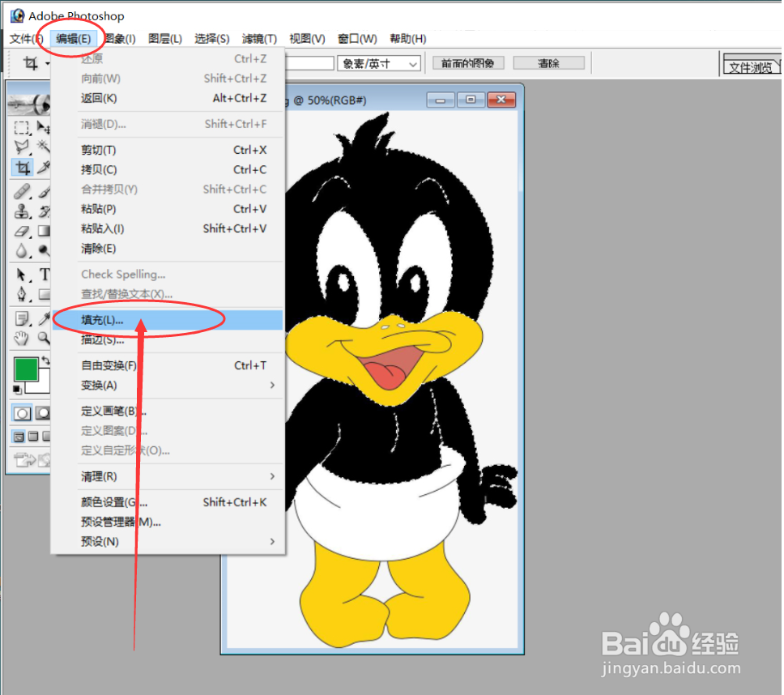This screenshot has height=695, width=784.
Task: Click the Adobe Online feather image
Action: [x=29, y=104]
